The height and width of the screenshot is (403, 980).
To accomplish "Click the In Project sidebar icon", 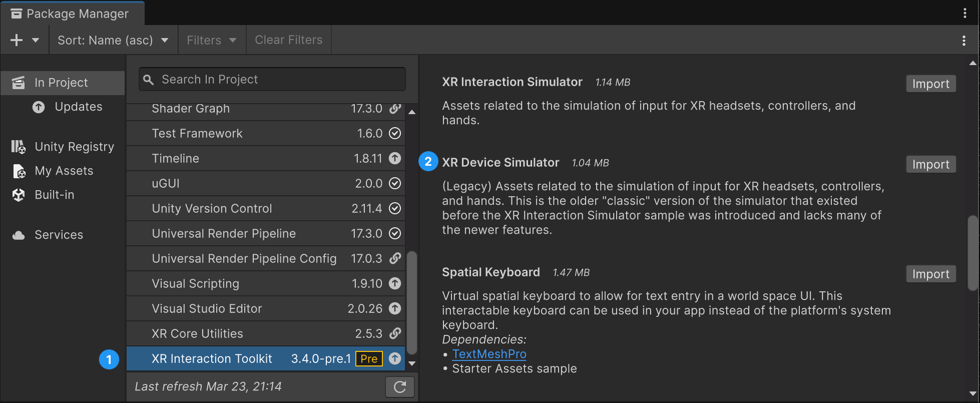I will click(19, 83).
